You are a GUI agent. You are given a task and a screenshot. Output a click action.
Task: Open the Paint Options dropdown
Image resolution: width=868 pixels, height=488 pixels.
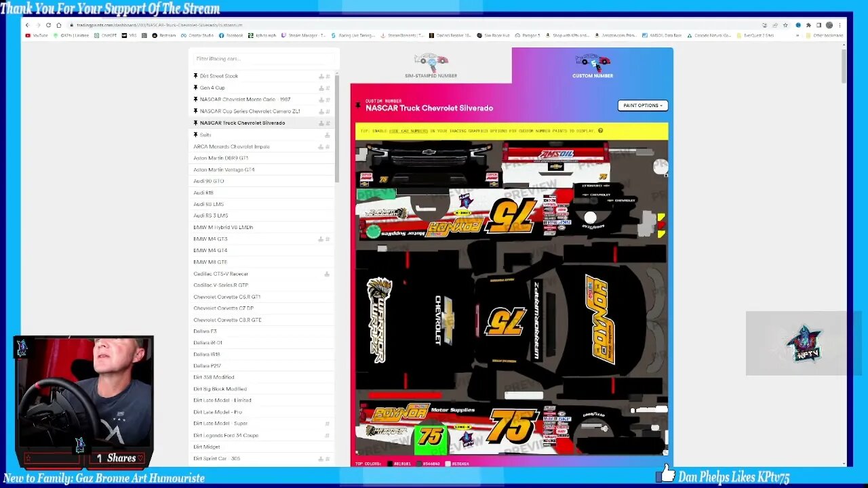pos(643,106)
